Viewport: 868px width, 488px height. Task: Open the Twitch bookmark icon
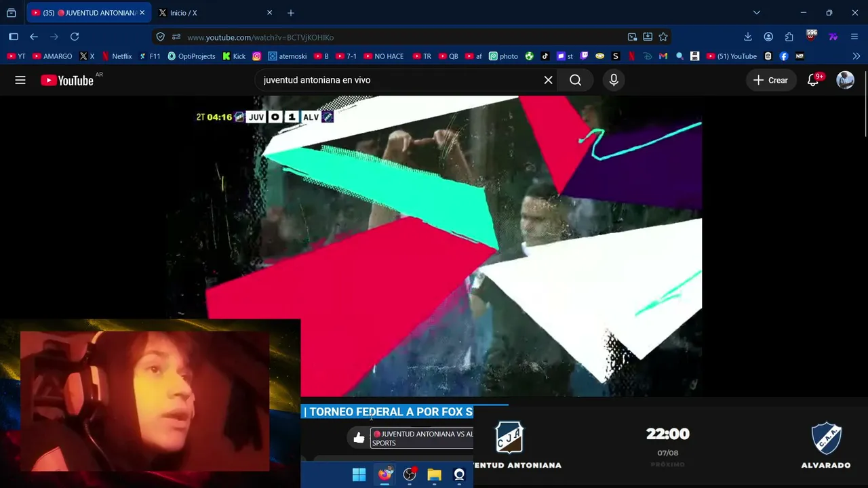(584, 56)
